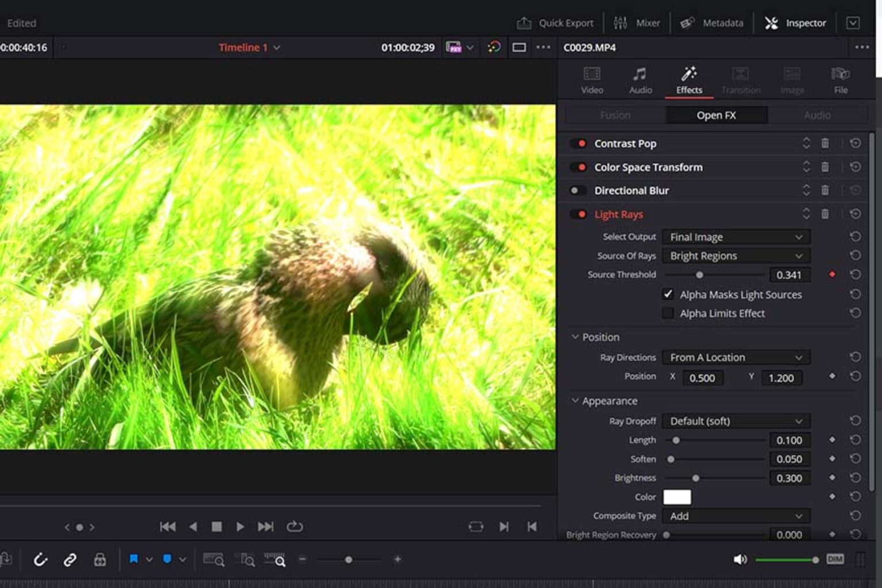Uncheck Alpha Masks Light Sources
The height and width of the screenshot is (588, 882).
(x=668, y=294)
